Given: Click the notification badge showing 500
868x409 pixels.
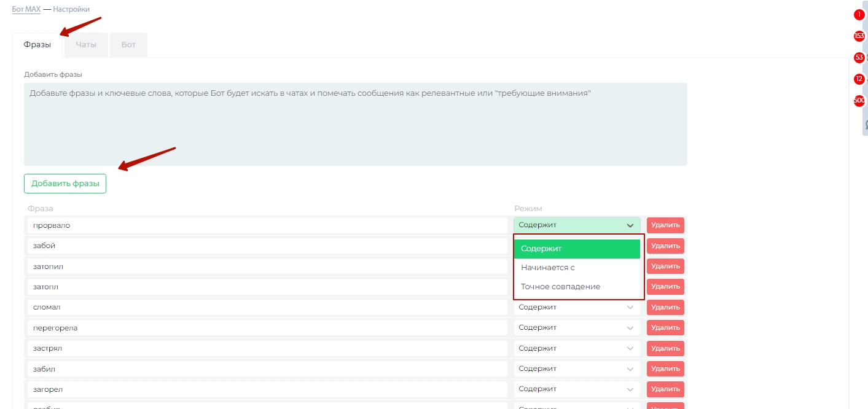Looking at the screenshot, I should (x=859, y=100).
